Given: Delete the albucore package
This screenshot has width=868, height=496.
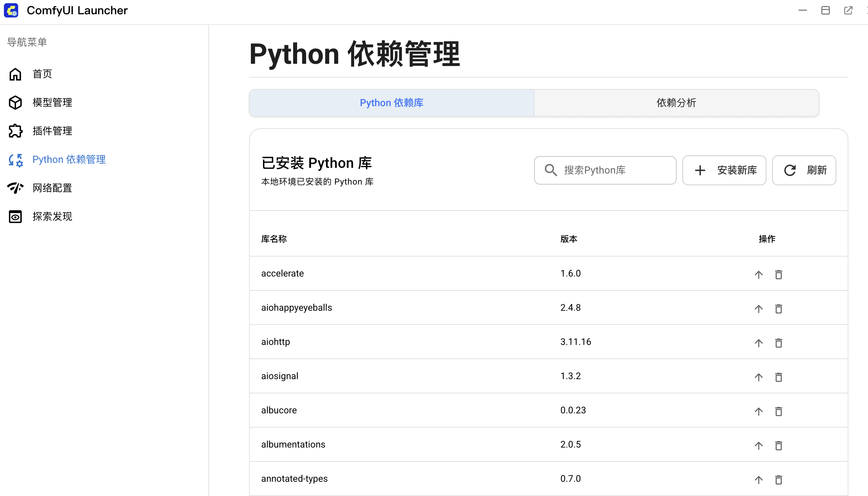Looking at the screenshot, I should pos(779,411).
